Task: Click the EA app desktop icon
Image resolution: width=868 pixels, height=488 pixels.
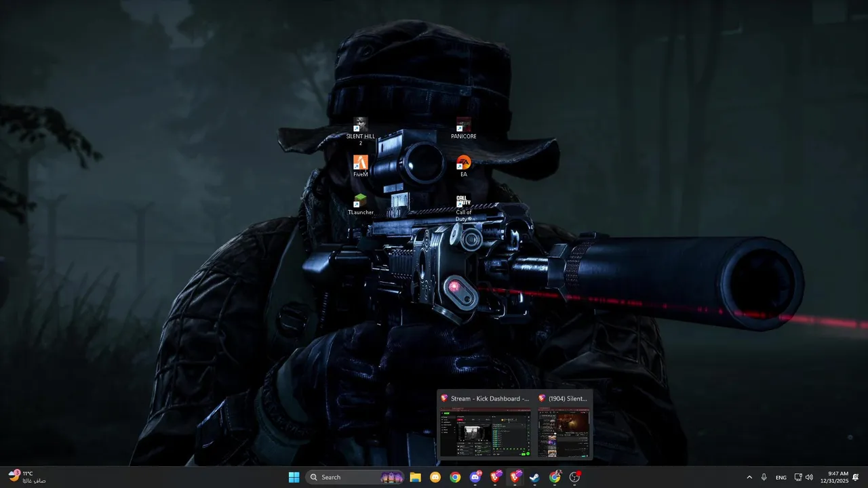Action: click(464, 166)
